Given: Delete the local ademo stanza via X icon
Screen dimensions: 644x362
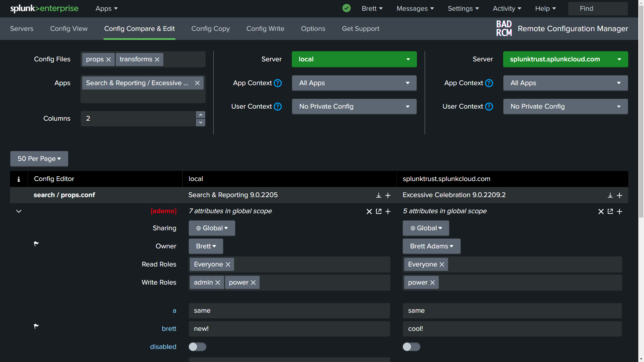Looking at the screenshot, I should point(369,212).
